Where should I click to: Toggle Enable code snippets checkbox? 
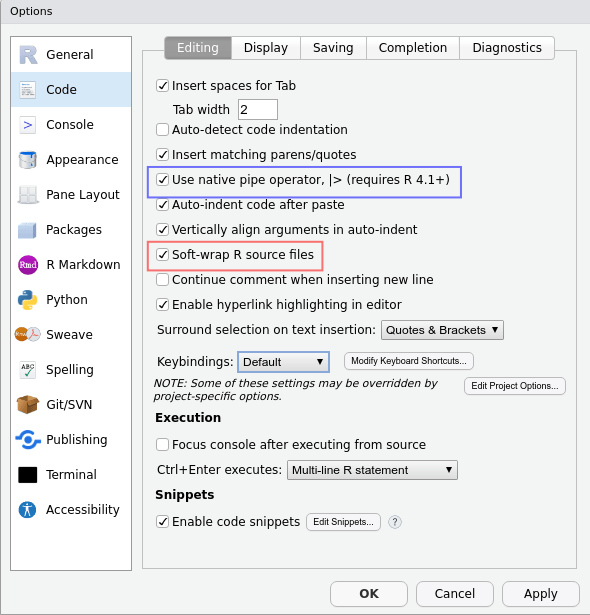pos(162,522)
